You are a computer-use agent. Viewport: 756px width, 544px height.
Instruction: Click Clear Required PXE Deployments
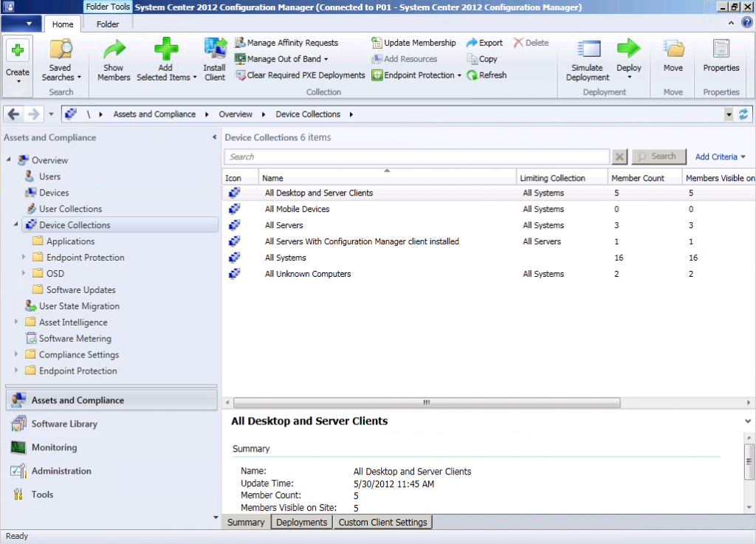coord(300,75)
